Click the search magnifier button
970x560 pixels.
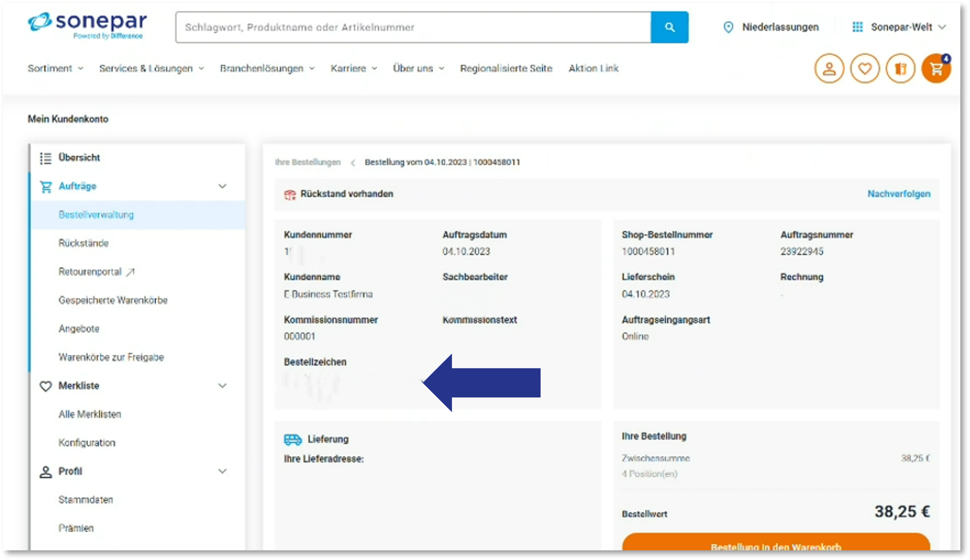[669, 27]
